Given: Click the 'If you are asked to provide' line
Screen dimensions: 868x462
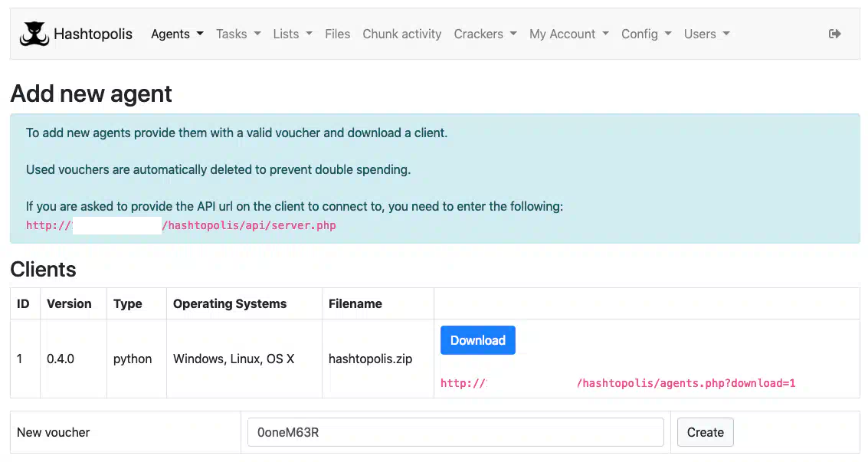Looking at the screenshot, I should click(294, 206).
